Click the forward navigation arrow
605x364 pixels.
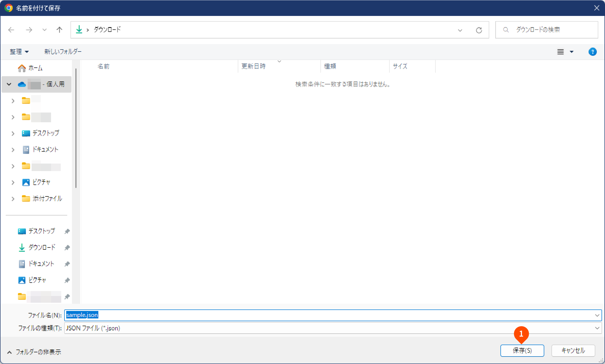point(29,30)
